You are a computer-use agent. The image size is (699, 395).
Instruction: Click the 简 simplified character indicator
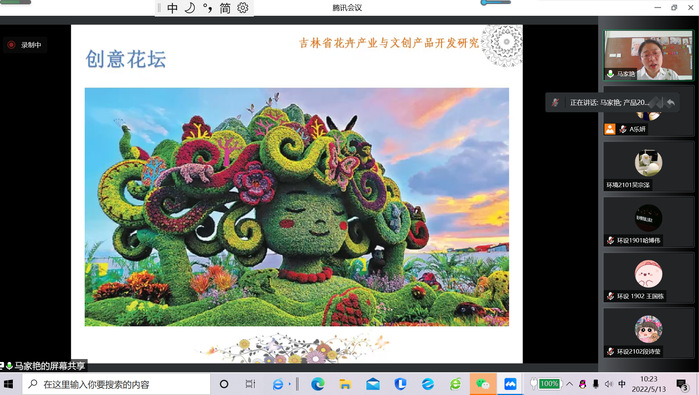click(225, 8)
